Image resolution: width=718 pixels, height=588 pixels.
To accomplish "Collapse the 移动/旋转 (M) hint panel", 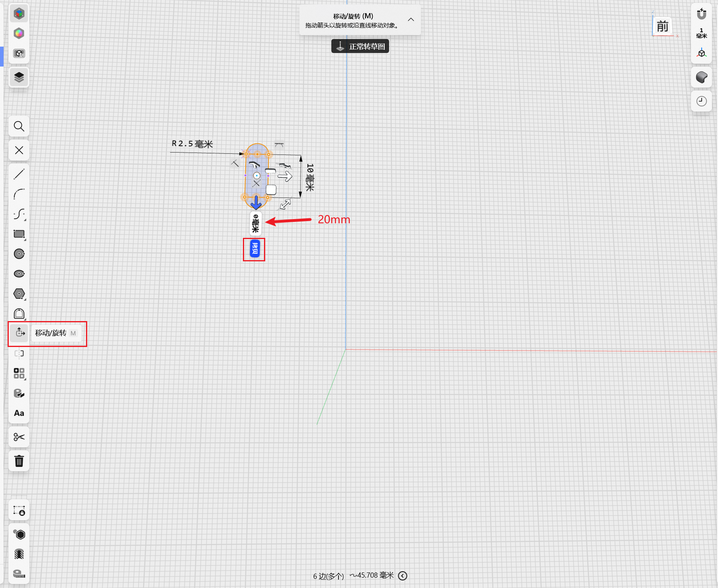I will [411, 20].
